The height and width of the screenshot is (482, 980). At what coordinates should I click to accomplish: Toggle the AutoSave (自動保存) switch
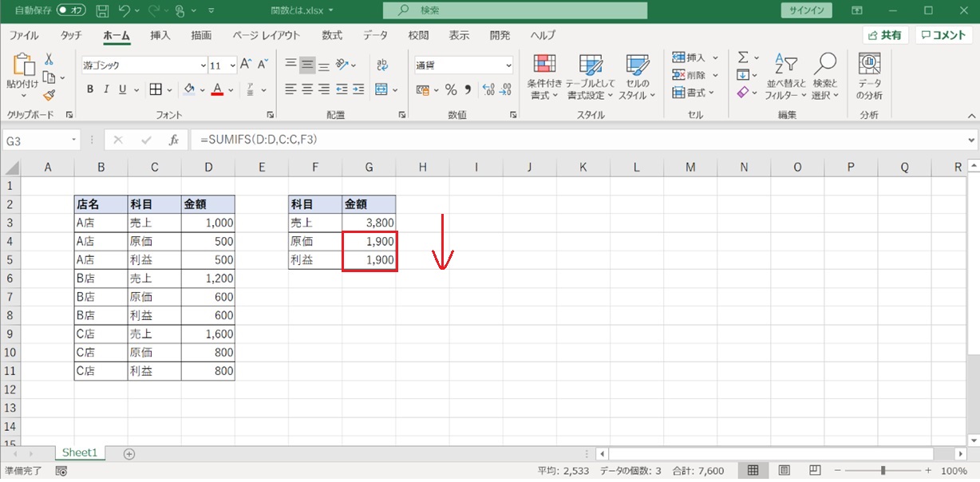point(71,11)
